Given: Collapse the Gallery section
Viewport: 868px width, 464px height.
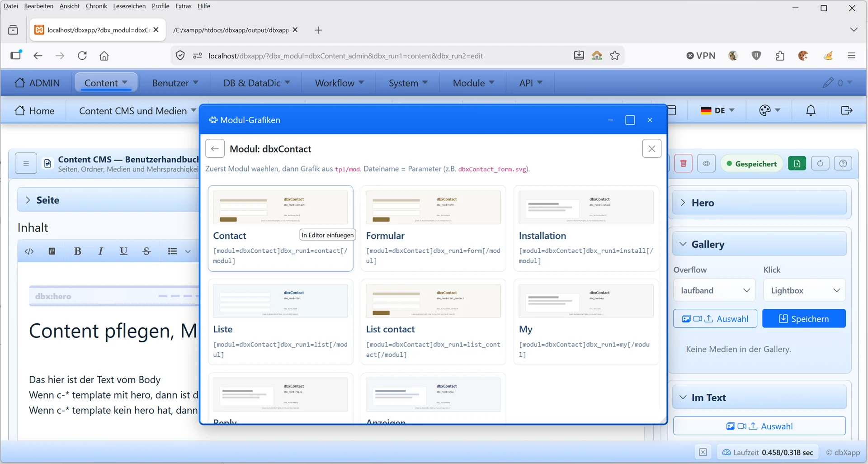Looking at the screenshot, I should 759,244.
